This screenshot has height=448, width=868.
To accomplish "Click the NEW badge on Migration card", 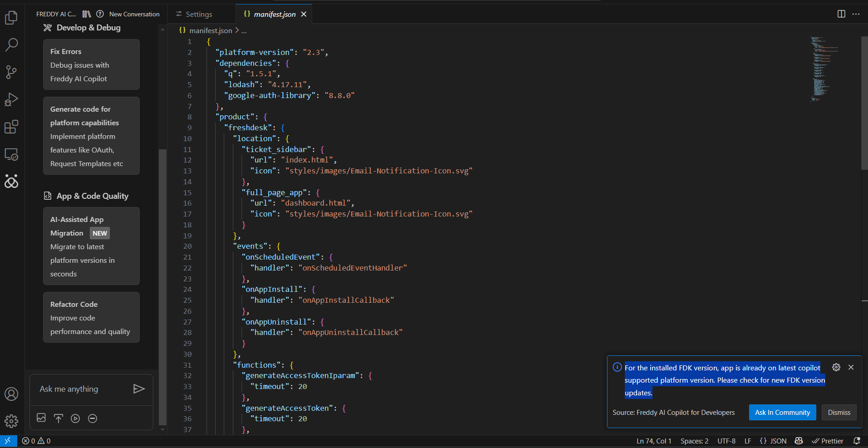I will (x=100, y=233).
